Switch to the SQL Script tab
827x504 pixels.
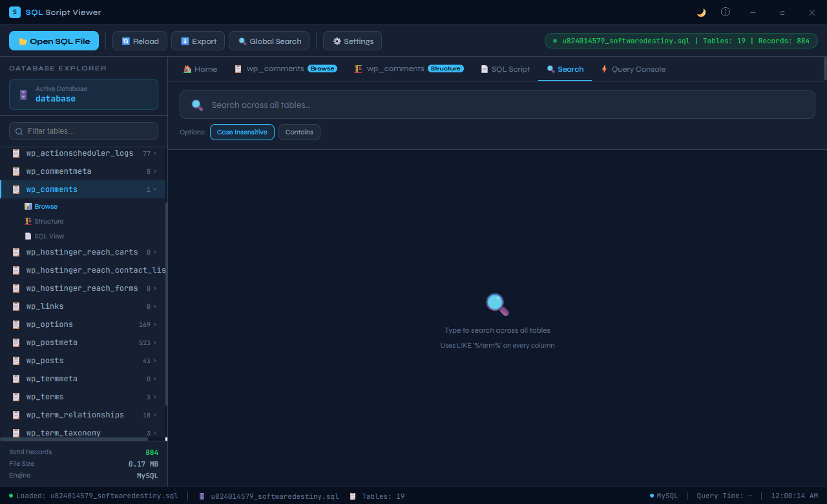click(x=505, y=69)
